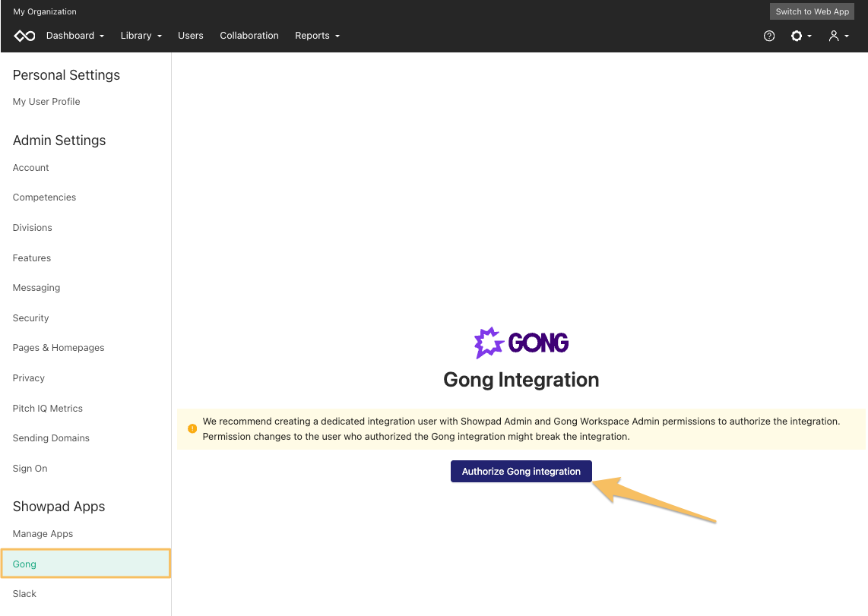Go to Security settings
Image resolution: width=868 pixels, height=616 pixels.
tap(31, 318)
